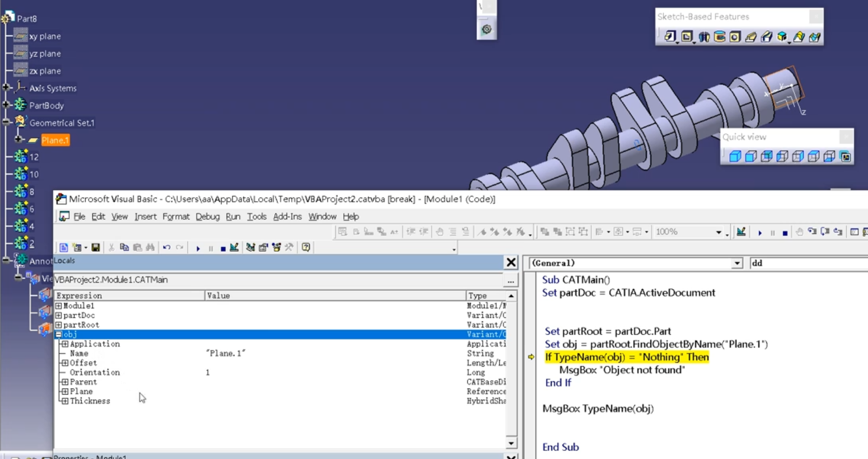The image size is (868, 459).
Task: Click the Shaft tool in Sketch-Based Features
Action: click(x=704, y=36)
